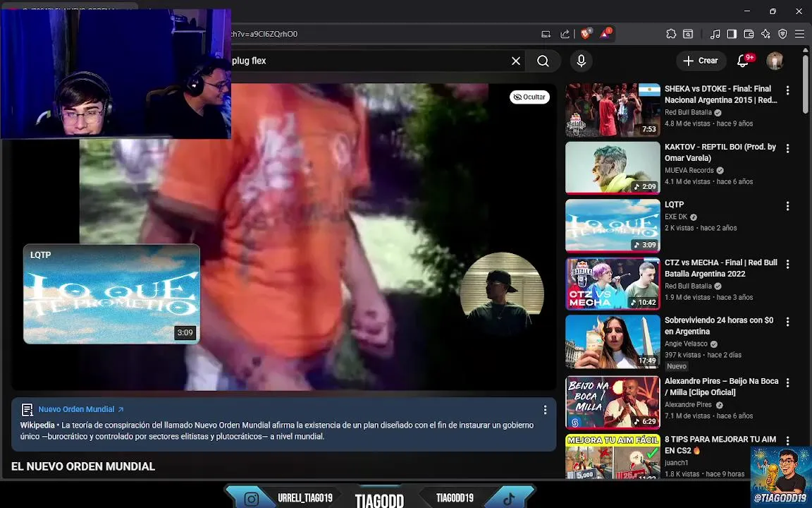Open options menu for LQTP sidebar video
The image size is (812, 508).
(787, 206)
